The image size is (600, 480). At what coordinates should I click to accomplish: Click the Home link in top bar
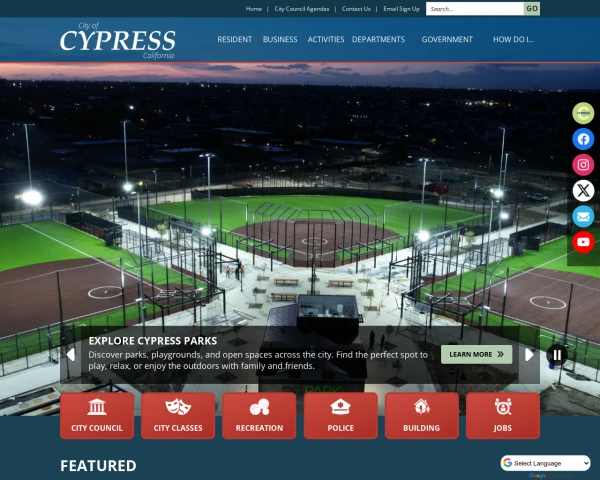(x=254, y=9)
